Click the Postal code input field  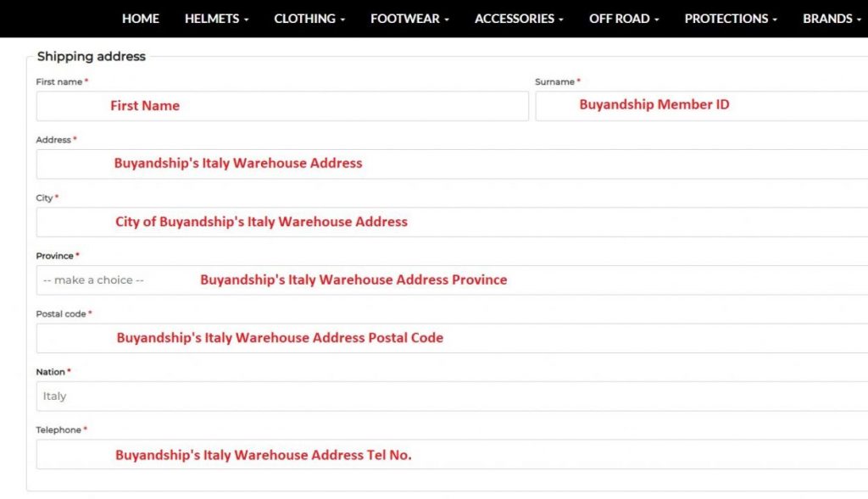point(452,339)
